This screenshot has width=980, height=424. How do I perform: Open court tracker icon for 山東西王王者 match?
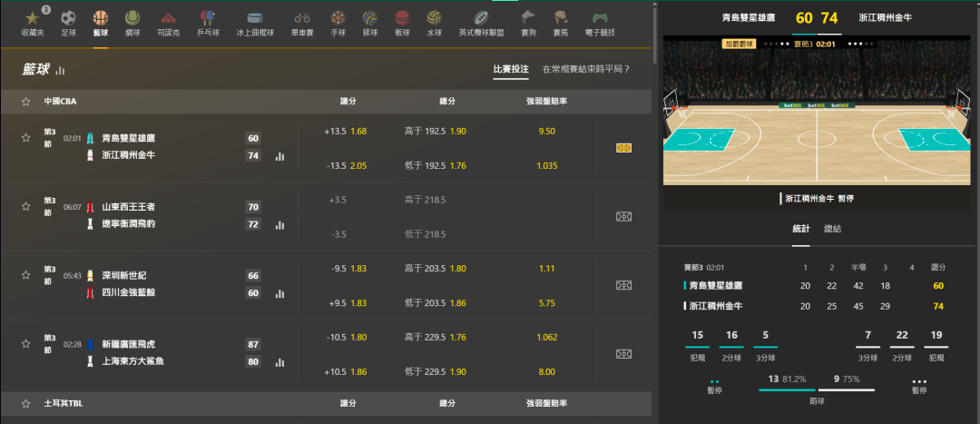pos(623,216)
